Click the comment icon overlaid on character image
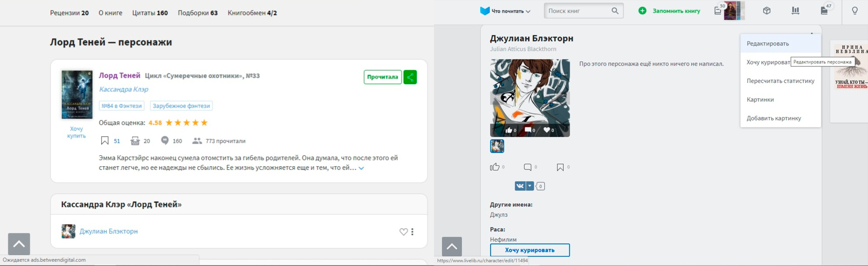The height and width of the screenshot is (266, 868). 528,130
